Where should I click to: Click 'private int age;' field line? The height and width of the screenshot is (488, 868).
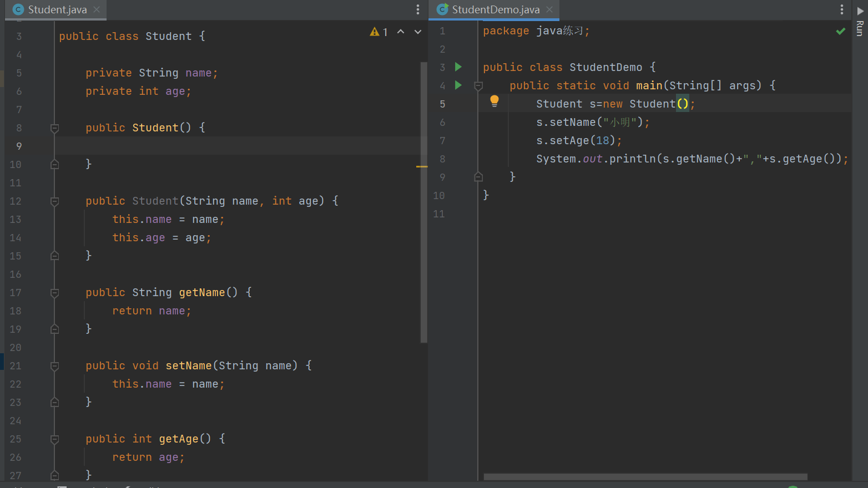click(x=138, y=91)
